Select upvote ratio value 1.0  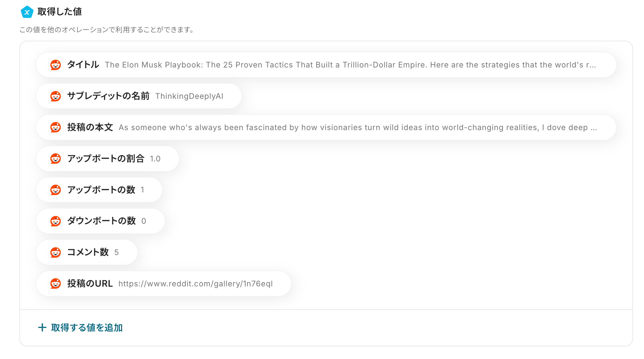click(x=155, y=159)
